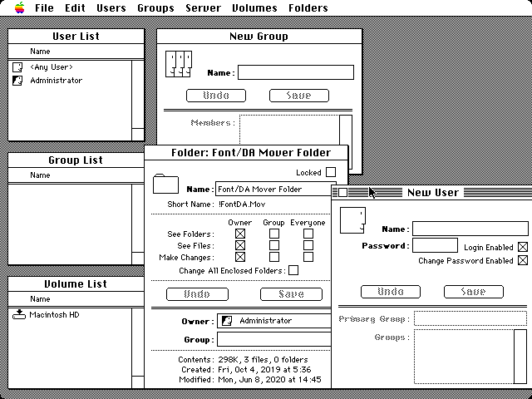532x399 pixels.
Task: Click the Macintosh HD volume icon
Action: (x=19, y=314)
